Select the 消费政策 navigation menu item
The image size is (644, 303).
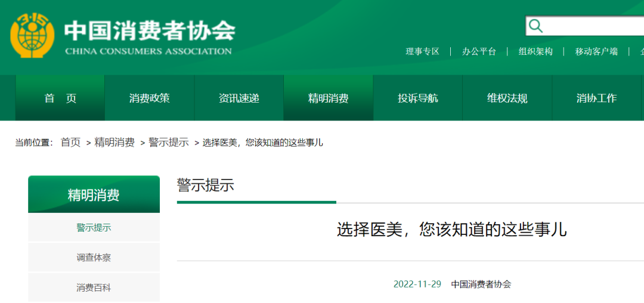150,98
